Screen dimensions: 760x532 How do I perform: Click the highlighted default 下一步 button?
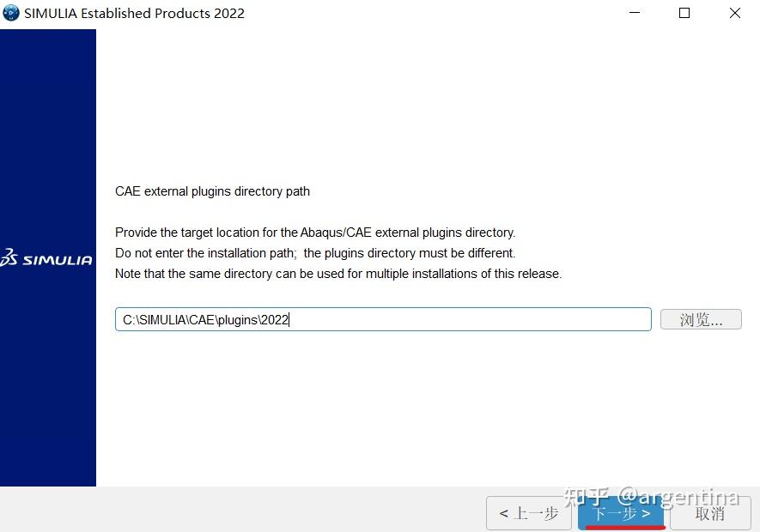point(621,513)
